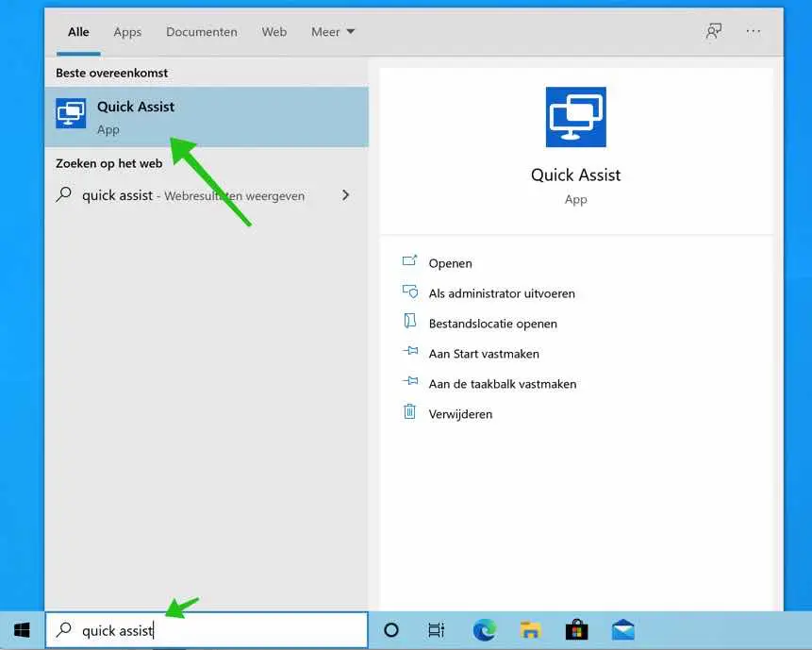This screenshot has width=812, height=650.
Task: Open the Quick Assist best match result
Action: coord(207,117)
